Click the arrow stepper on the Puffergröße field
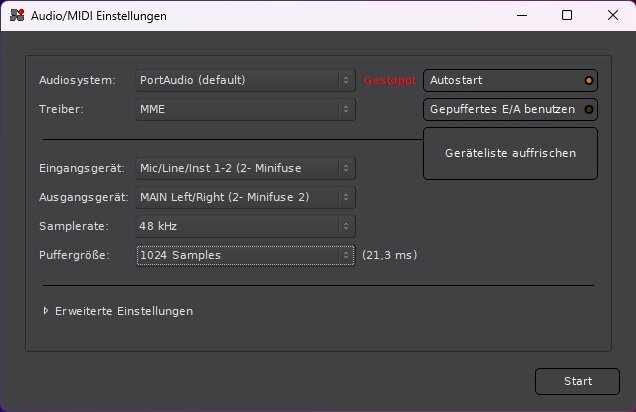Screen dimensions: 636x412 [x=346, y=255]
